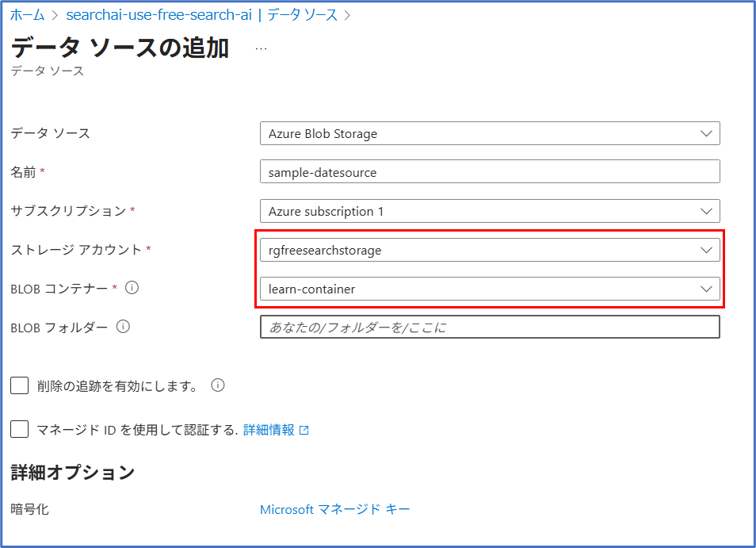Click the 名前 field containing sample-datesource
Screen dimensions: 756x548
489,172
